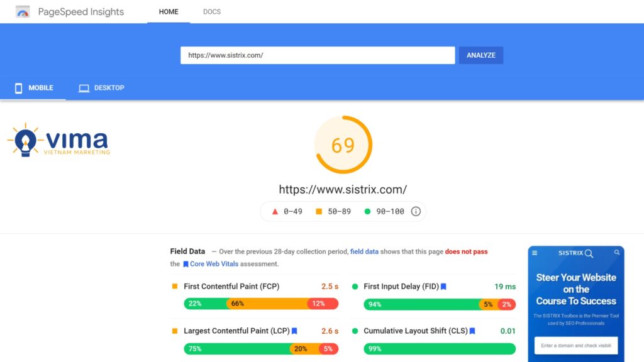Screen dimensions: 644x362
Task: Select the MOBILE tab
Action: tap(34, 88)
